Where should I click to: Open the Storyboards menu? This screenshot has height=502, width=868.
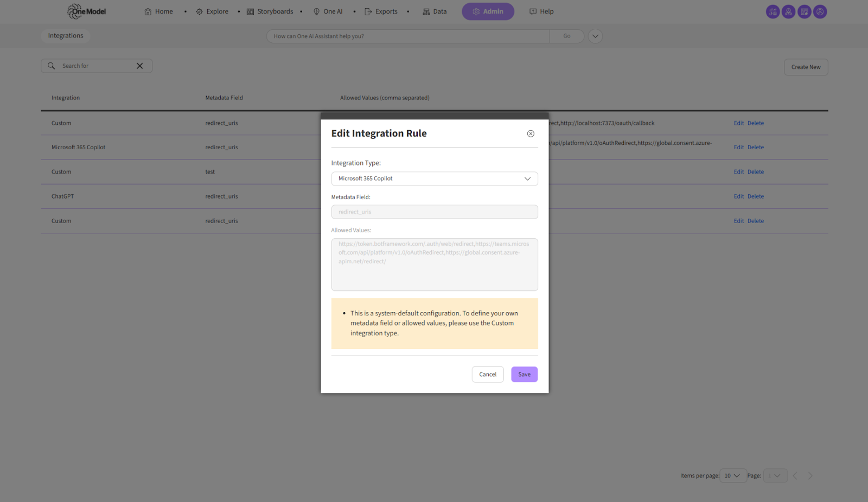pos(270,11)
